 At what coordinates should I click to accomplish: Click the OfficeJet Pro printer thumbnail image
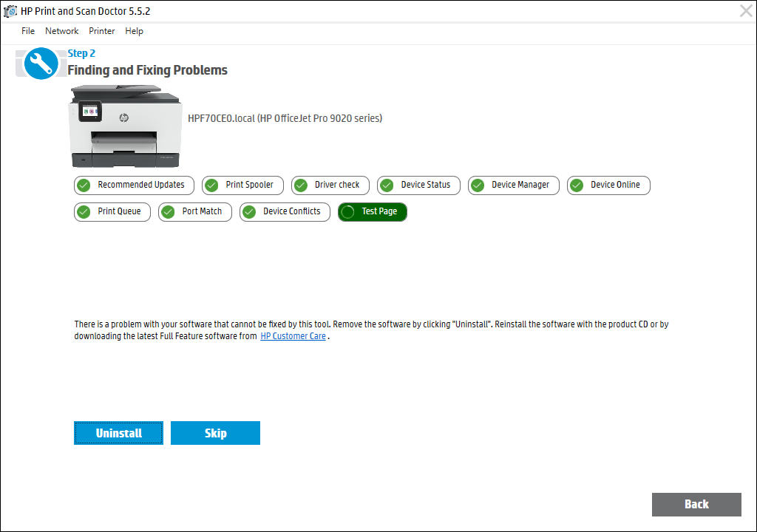click(125, 127)
